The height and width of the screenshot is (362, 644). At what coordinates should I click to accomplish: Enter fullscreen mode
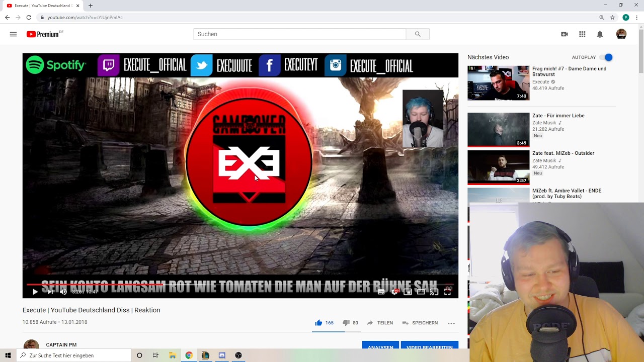tap(447, 292)
